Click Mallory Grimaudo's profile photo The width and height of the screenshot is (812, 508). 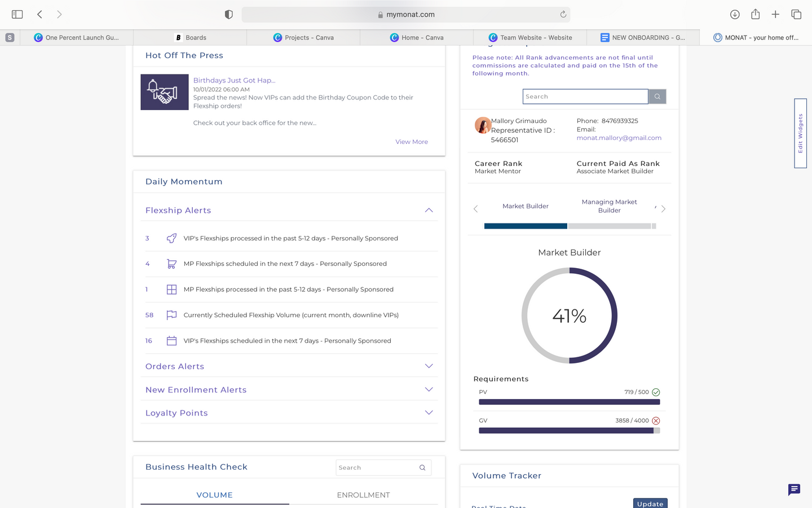coord(483,125)
